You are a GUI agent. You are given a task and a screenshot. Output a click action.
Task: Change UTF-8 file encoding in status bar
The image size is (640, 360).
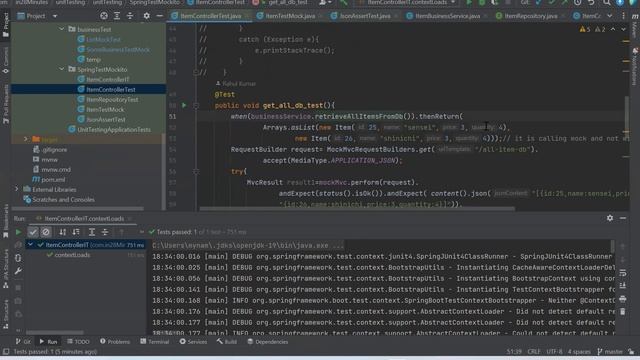(x=554, y=351)
